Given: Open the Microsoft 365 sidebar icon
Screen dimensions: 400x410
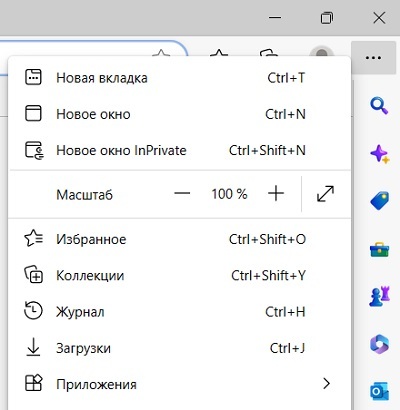Looking at the screenshot, I should (379, 343).
